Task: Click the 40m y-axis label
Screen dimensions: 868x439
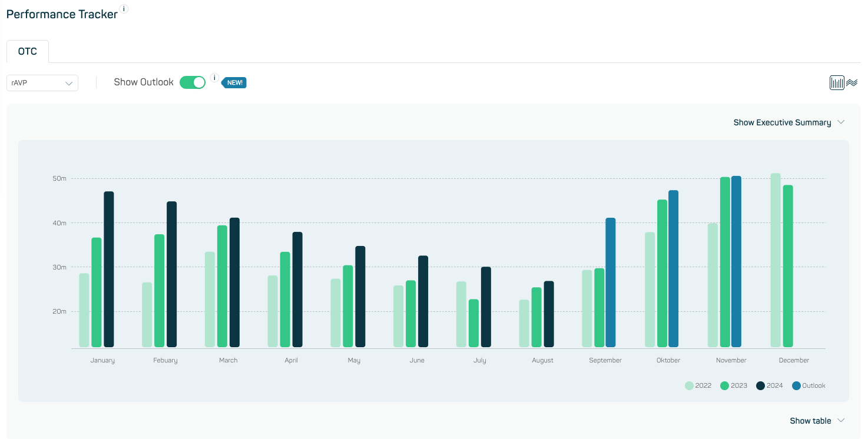Action: click(59, 223)
